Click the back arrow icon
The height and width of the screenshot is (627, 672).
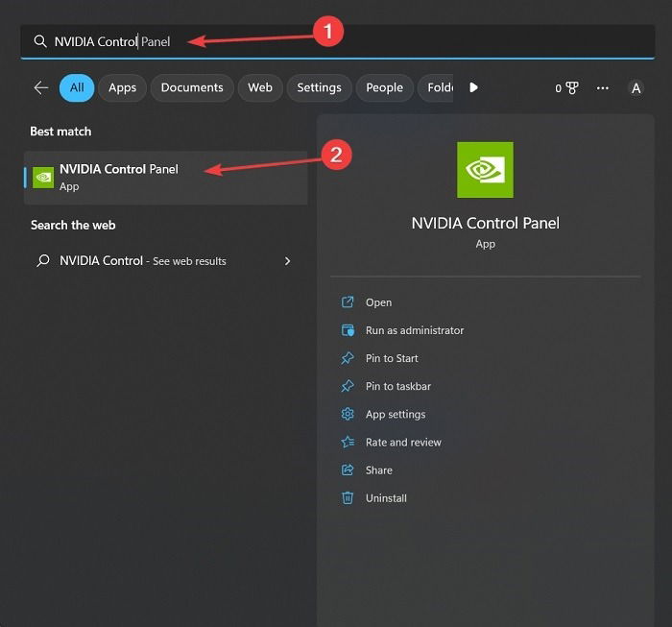click(41, 88)
